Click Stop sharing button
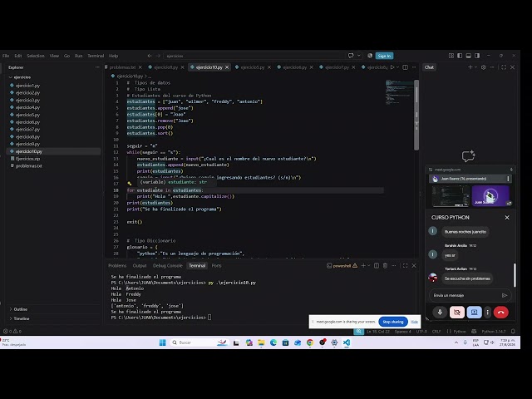The width and height of the screenshot is (532, 399). [393, 322]
